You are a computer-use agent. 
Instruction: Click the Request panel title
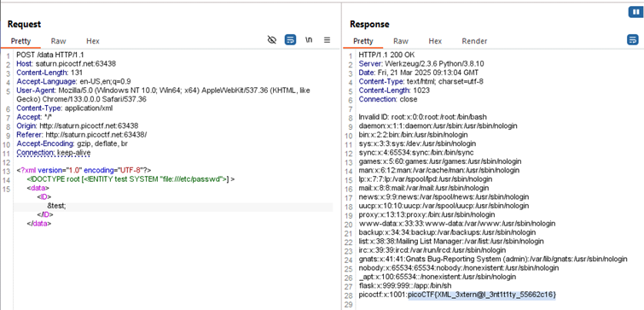[x=24, y=24]
